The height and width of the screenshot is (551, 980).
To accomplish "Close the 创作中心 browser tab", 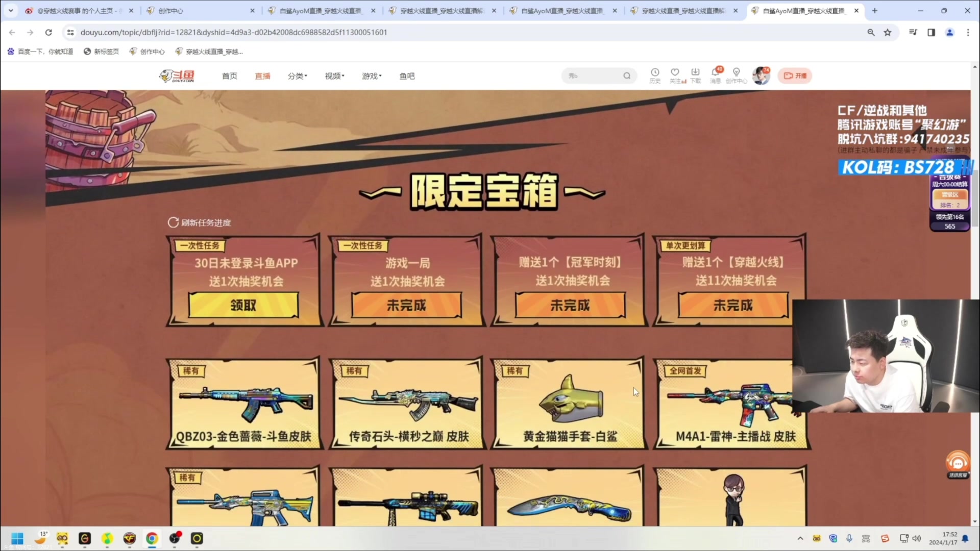I will pyautogui.click(x=252, y=10).
